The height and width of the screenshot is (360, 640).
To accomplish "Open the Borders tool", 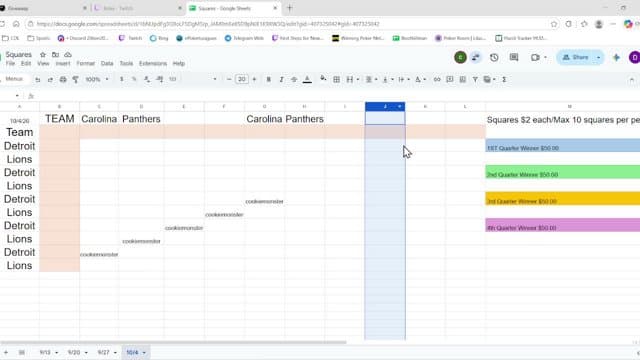I will [336, 80].
